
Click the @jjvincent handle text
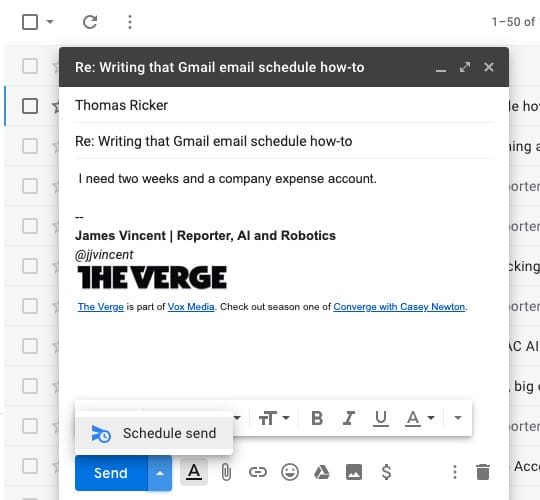(104, 255)
